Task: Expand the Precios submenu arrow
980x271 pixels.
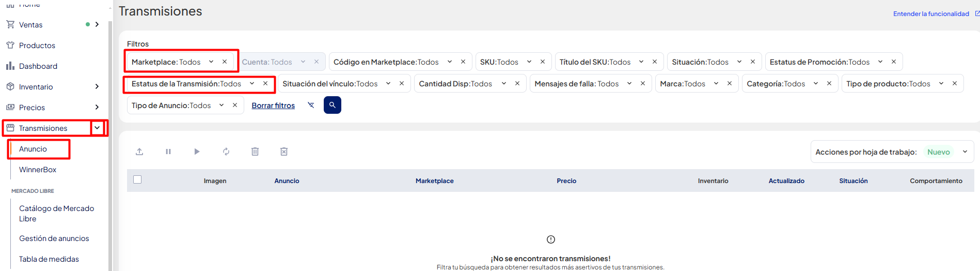Action: pos(97,107)
